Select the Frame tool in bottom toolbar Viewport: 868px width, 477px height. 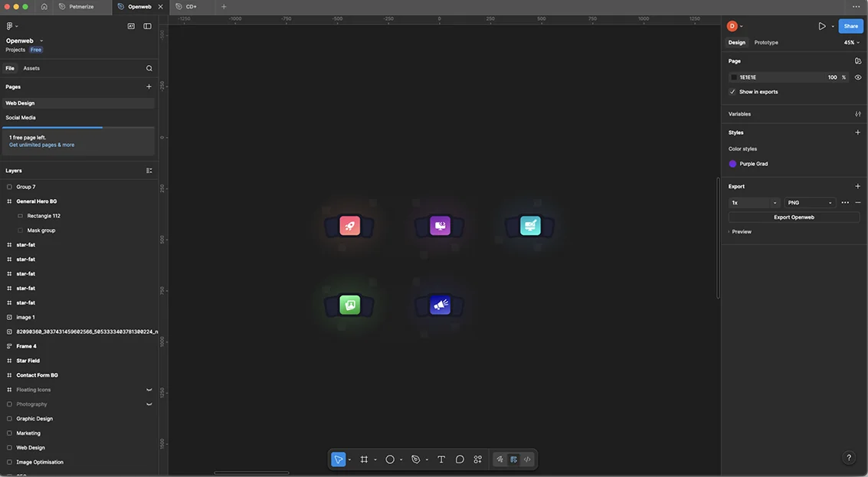pos(364,459)
